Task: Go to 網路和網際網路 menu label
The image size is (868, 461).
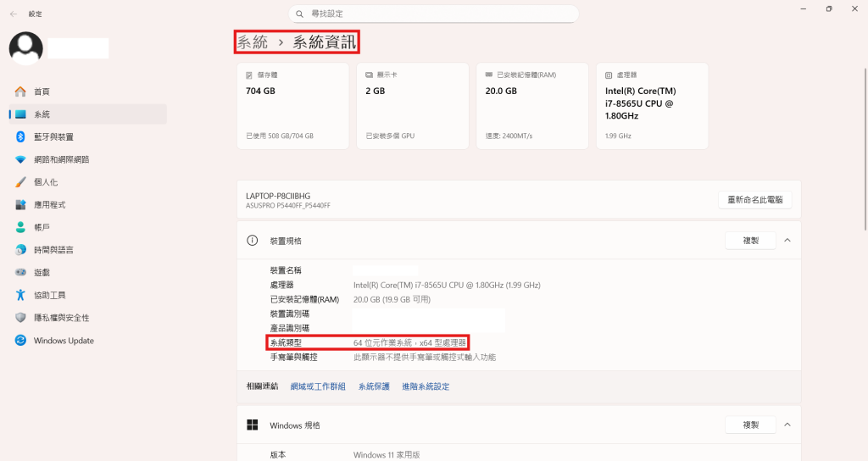Action: [x=61, y=159]
